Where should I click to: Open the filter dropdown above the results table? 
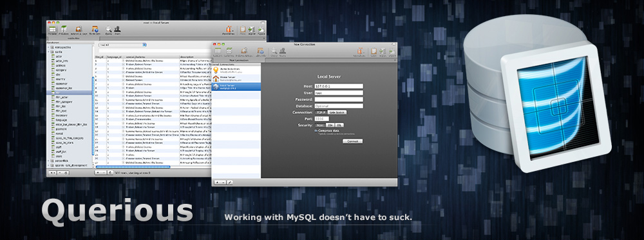click(122, 45)
